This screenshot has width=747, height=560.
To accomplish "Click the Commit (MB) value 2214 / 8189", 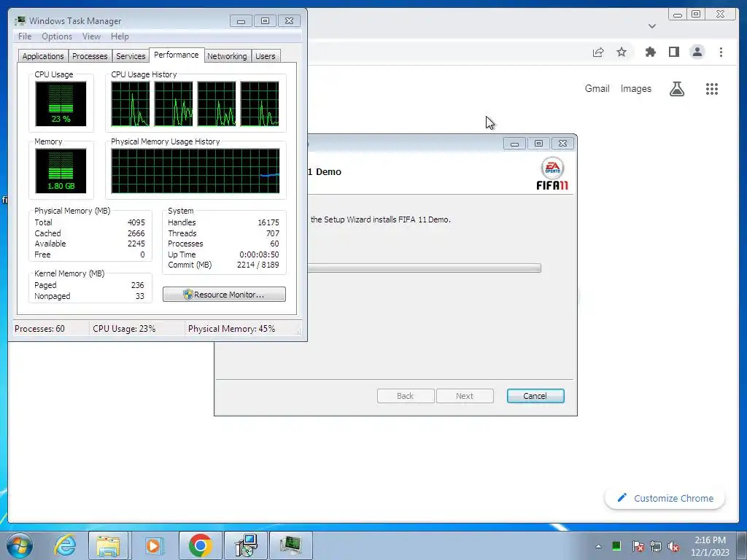I will click(x=258, y=265).
